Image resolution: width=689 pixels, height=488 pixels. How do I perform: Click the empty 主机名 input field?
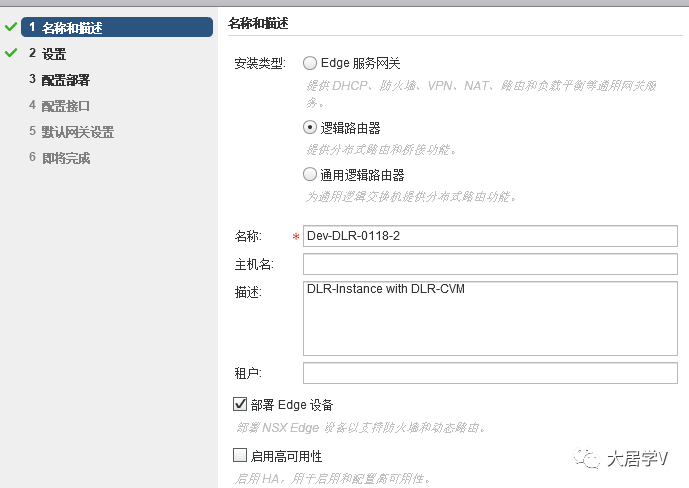point(490,264)
